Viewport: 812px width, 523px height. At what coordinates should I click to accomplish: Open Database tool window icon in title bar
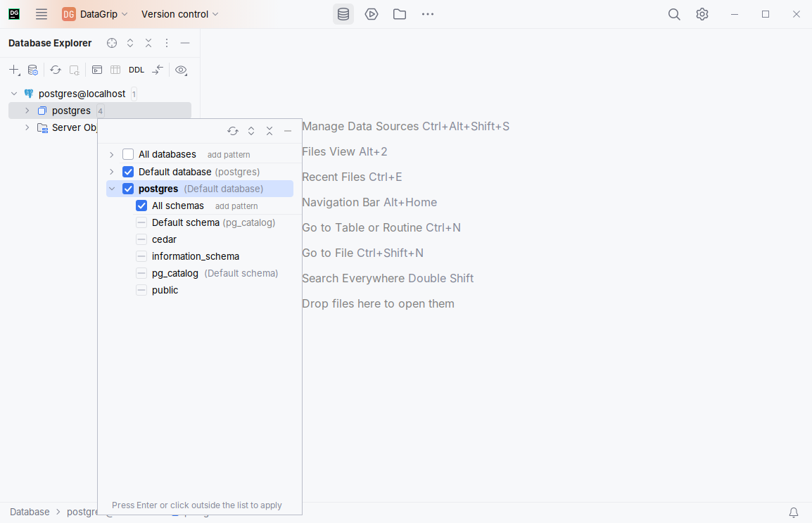(343, 14)
